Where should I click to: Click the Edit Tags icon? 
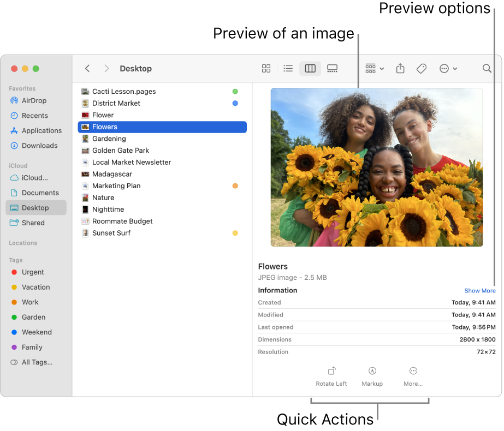tap(422, 69)
